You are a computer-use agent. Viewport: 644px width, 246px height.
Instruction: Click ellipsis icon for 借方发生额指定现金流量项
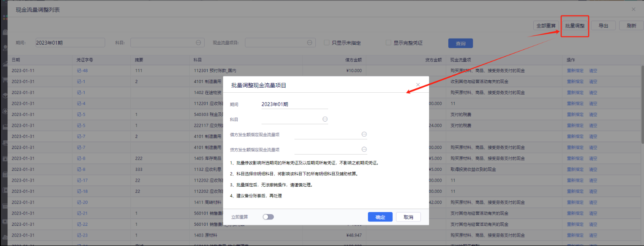(x=364, y=134)
